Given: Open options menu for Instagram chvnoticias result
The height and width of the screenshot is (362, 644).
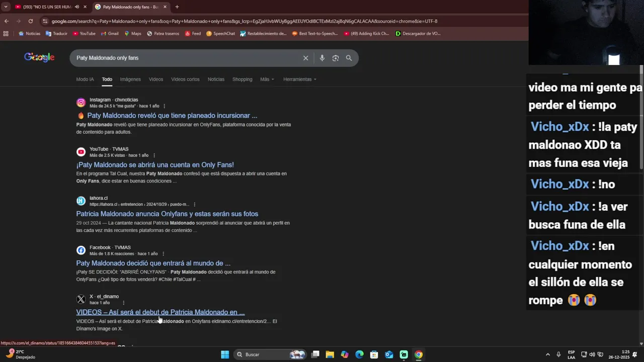Looking at the screenshot, I should point(164,106).
